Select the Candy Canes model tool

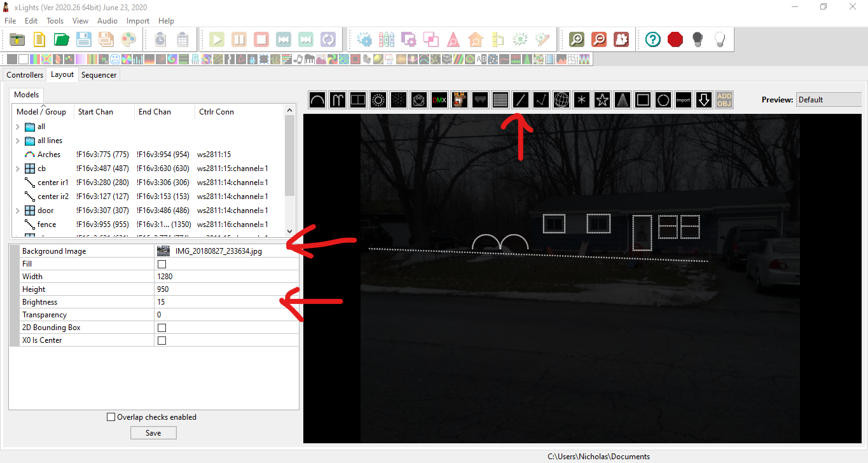click(x=337, y=99)
